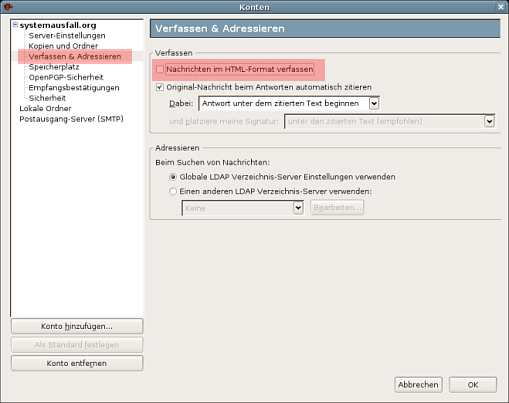Click the Bearbeiten... button

pyautogui.click(x=337, y=208)
